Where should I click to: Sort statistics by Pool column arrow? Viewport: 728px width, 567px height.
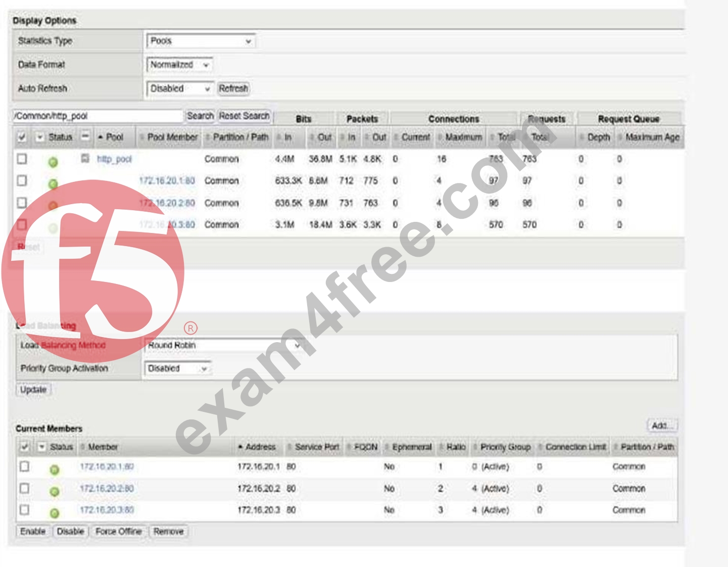(101, 137)
